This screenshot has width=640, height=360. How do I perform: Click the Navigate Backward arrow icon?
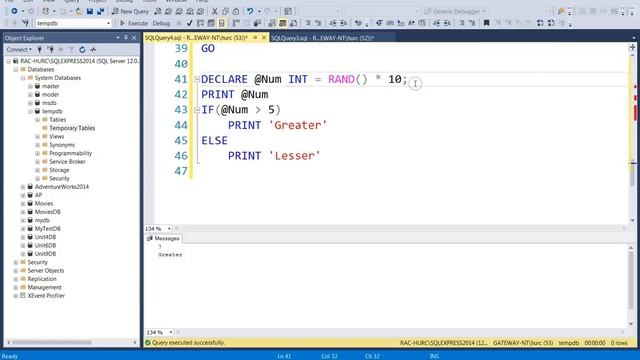14,11
